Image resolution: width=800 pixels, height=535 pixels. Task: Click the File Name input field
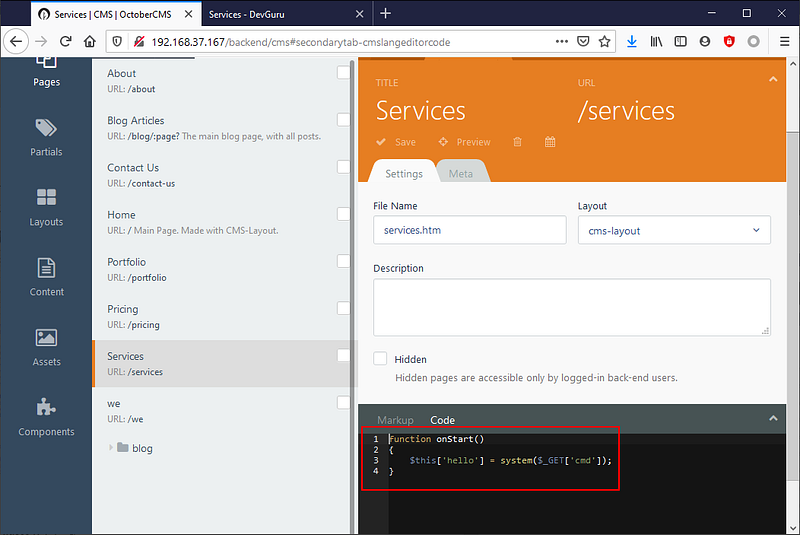click(469, 230)
